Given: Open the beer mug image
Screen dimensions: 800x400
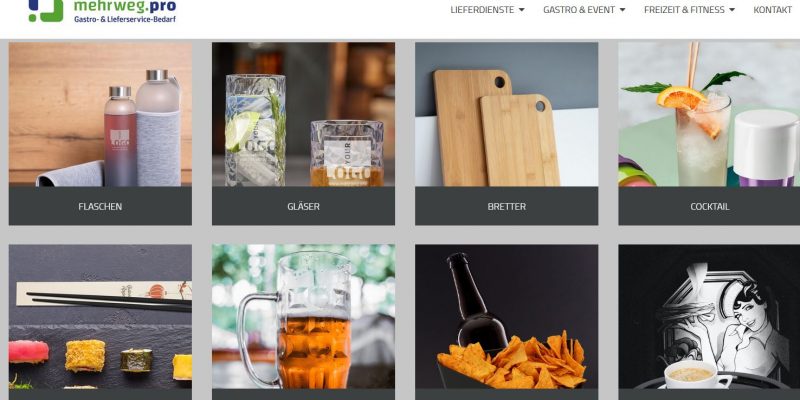Looking at the screenshot, I should pos(303,316).
